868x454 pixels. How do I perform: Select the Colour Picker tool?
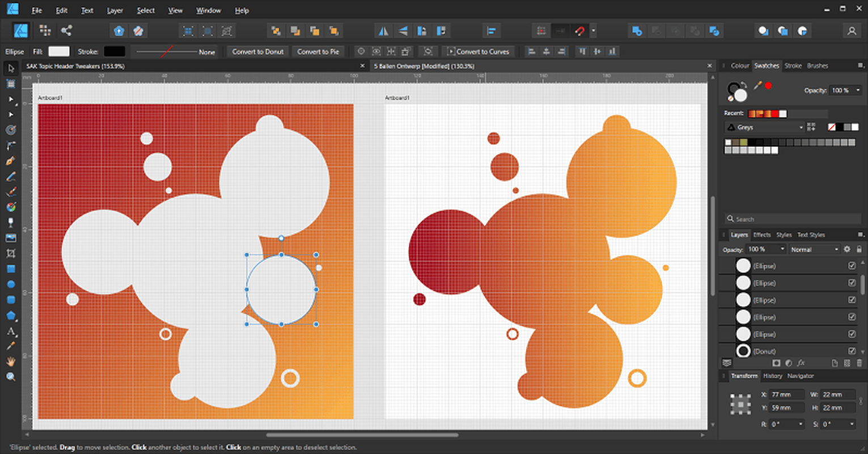(x=11, y=346)
